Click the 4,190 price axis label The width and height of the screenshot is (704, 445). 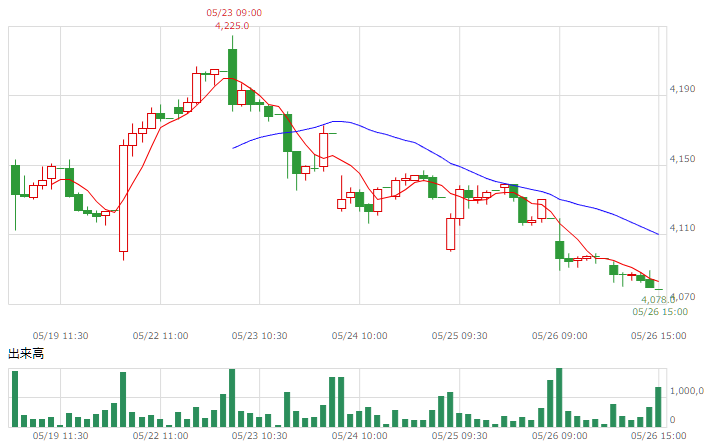coord(682,89)
